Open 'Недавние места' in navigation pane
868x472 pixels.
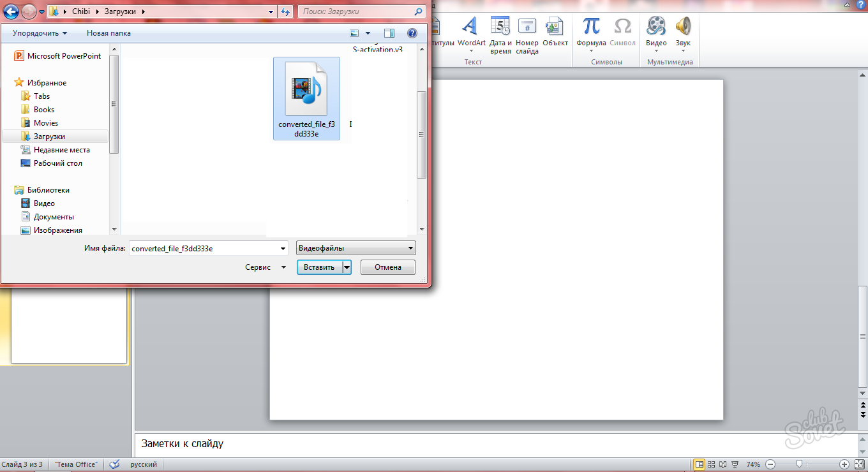55,150
